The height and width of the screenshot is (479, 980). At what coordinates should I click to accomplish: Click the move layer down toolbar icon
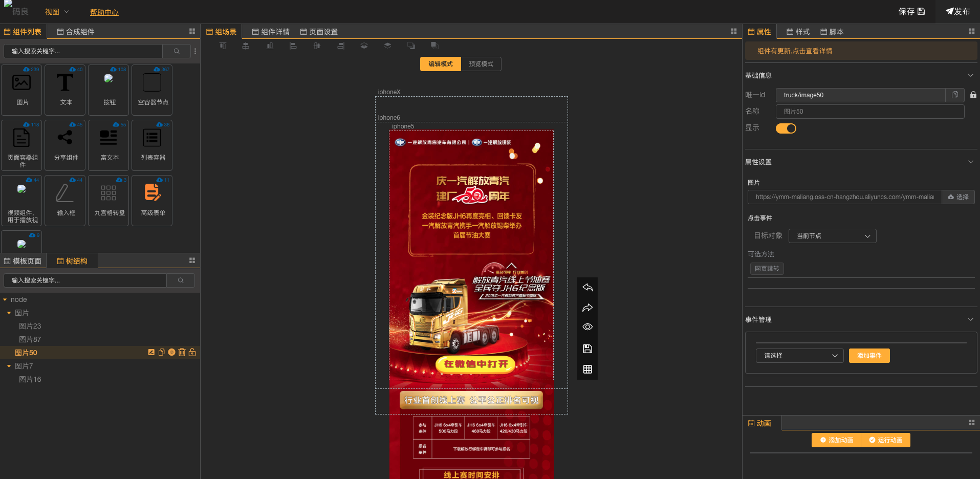(387, 46)
